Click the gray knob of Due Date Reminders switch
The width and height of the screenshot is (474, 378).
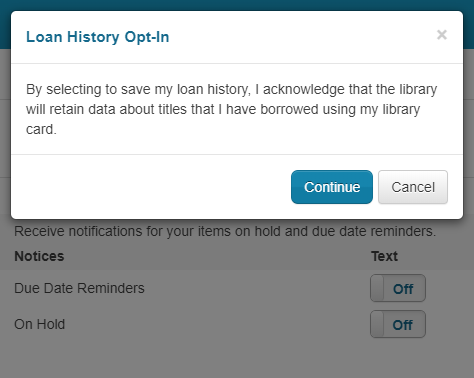pos(377,288)
